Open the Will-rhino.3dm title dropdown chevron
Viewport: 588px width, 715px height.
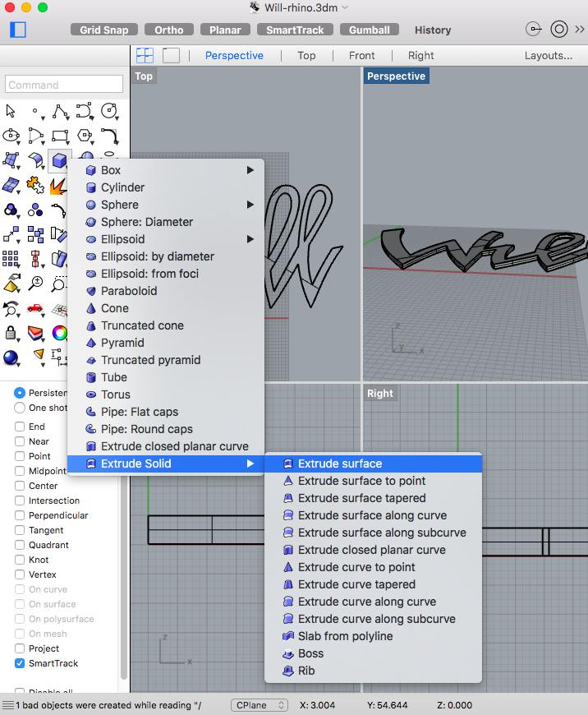(x=345, y=7)
